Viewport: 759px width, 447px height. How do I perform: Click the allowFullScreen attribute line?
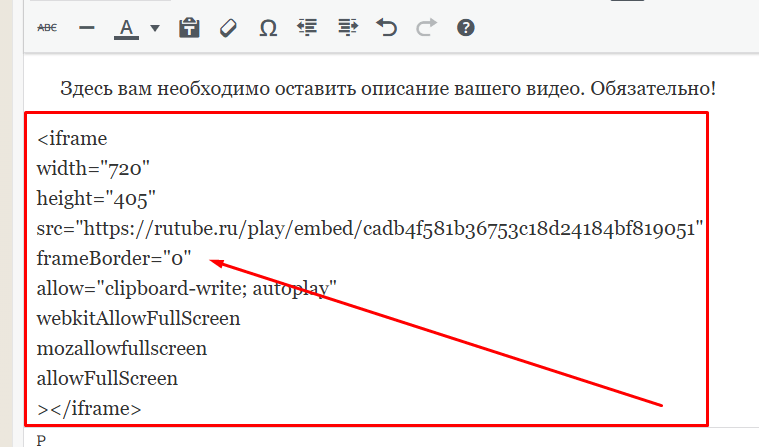(x=107, y=379)
